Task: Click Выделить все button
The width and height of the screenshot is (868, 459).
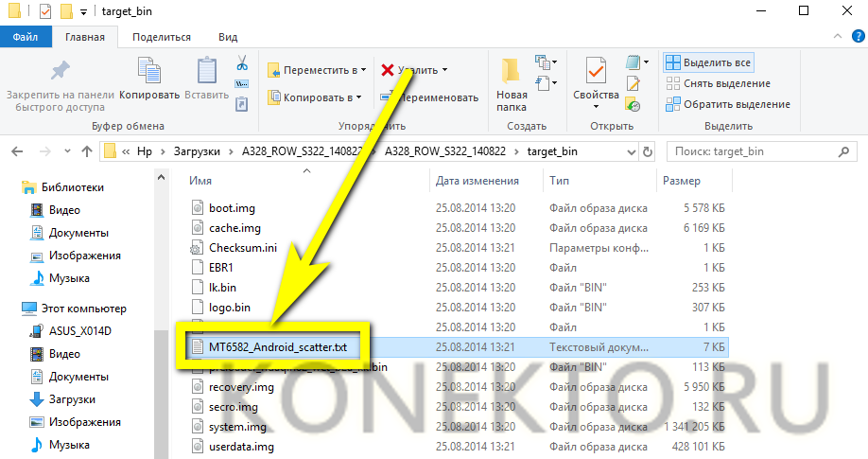Action: (x=708, y=62)
